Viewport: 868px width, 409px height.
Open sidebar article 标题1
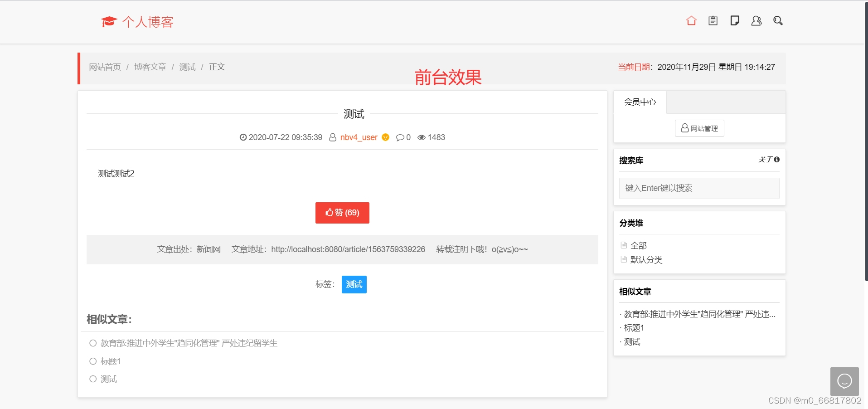(x=634, y=328)
